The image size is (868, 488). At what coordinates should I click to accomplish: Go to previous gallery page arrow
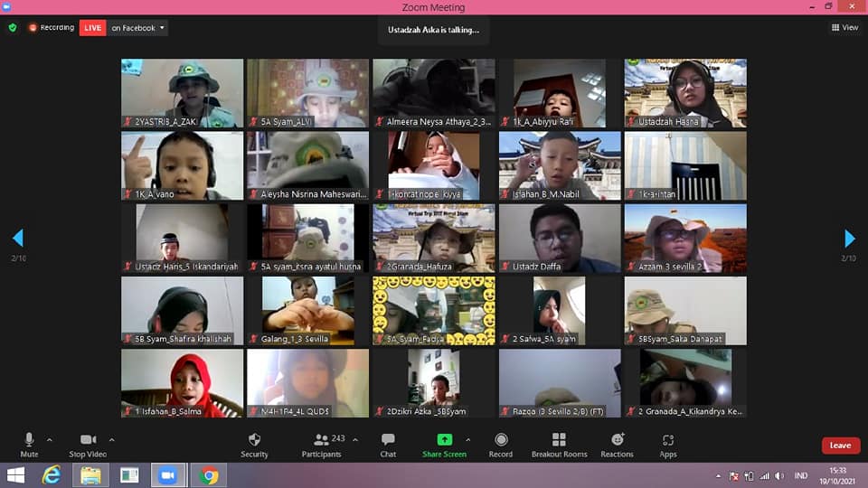pyautogui.click(x=17, y=239)
